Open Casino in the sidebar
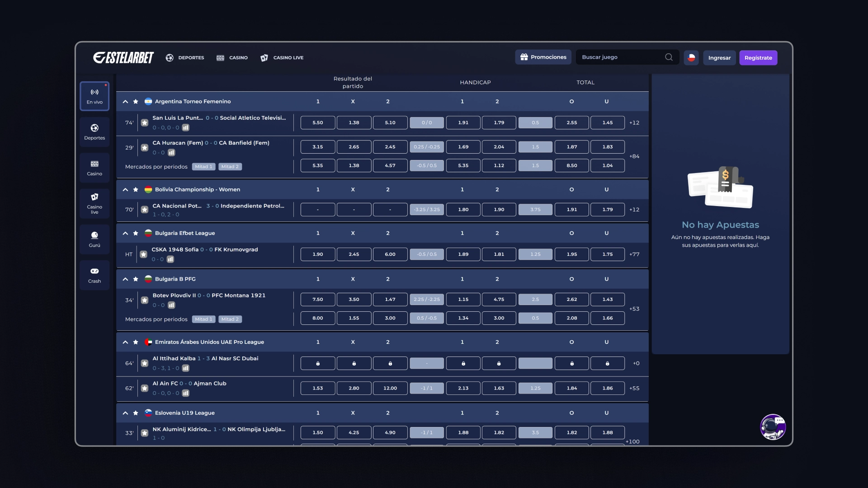Viewport: 868px width, 488px height. 94,168
